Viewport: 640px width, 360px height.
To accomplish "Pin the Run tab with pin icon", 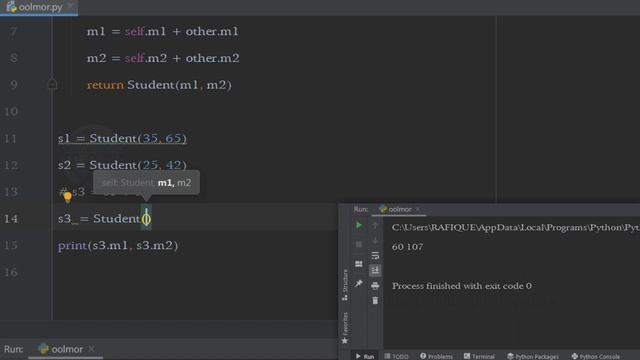I will pos(359,283).
